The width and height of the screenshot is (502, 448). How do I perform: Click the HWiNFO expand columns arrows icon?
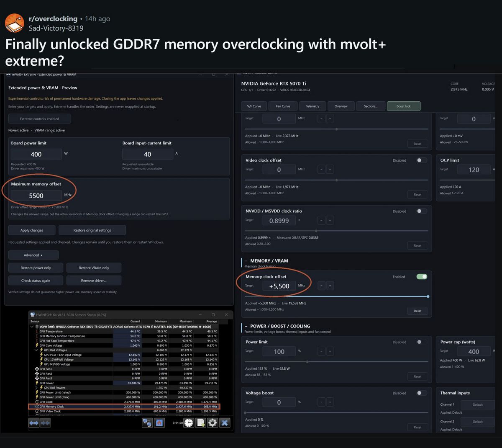[x=34, y=423]
